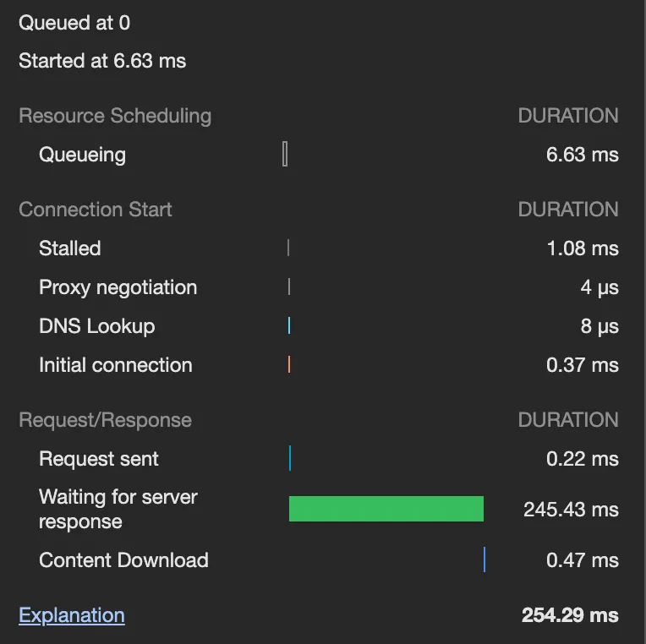Click the total 254.29 ms value
The image size is (646, 644).
tap(570, 615)
